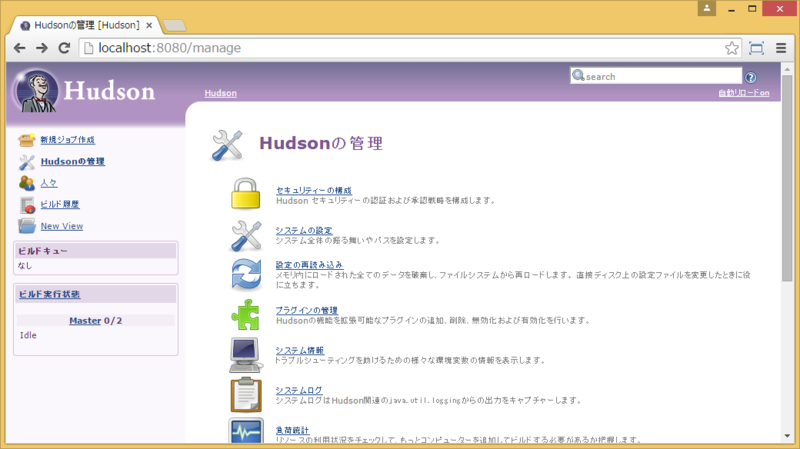This screenshot has height=449, width=800.
Task: Click the browser back arrow
Action: click(19, 48)
